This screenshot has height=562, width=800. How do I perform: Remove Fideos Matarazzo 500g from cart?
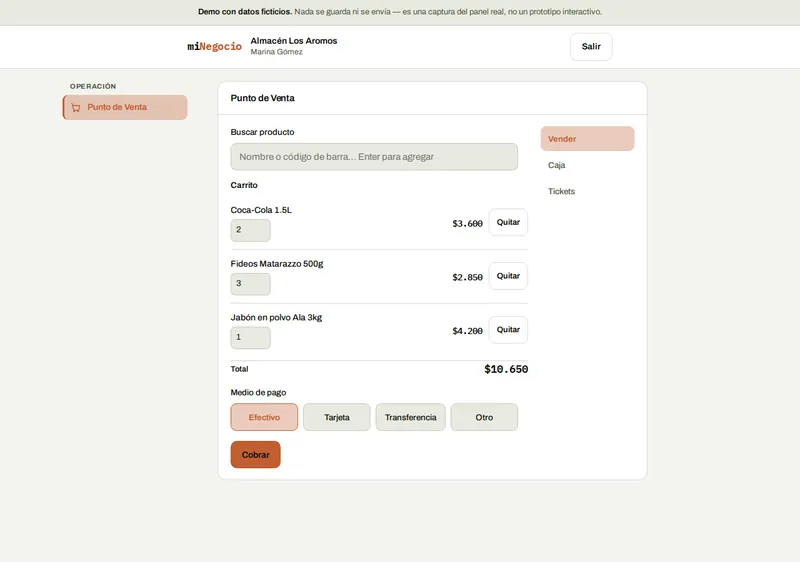508,276
